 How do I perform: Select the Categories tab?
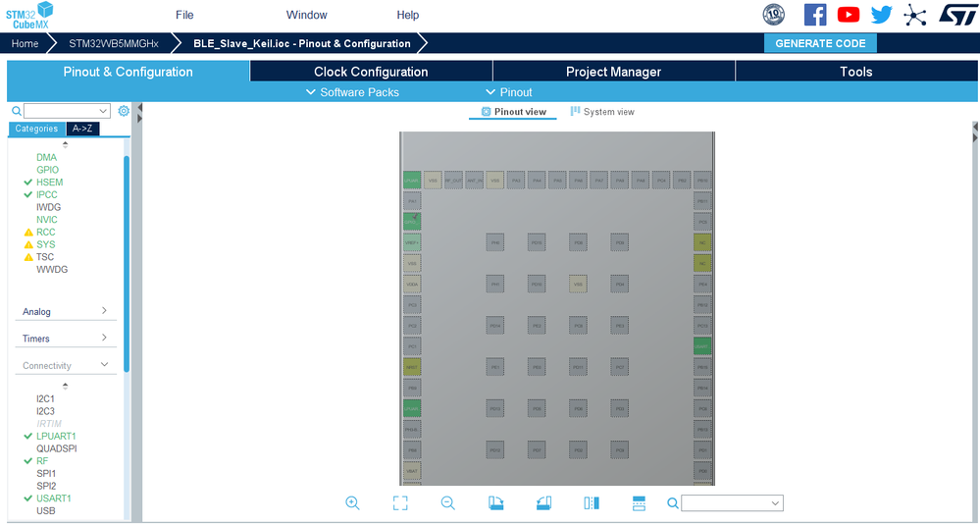point(36,129)
